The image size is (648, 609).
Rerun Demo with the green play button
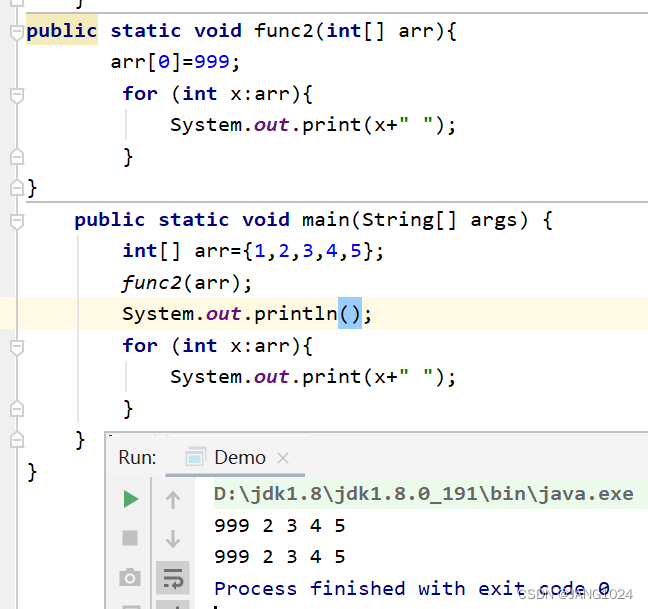(131, 499)
